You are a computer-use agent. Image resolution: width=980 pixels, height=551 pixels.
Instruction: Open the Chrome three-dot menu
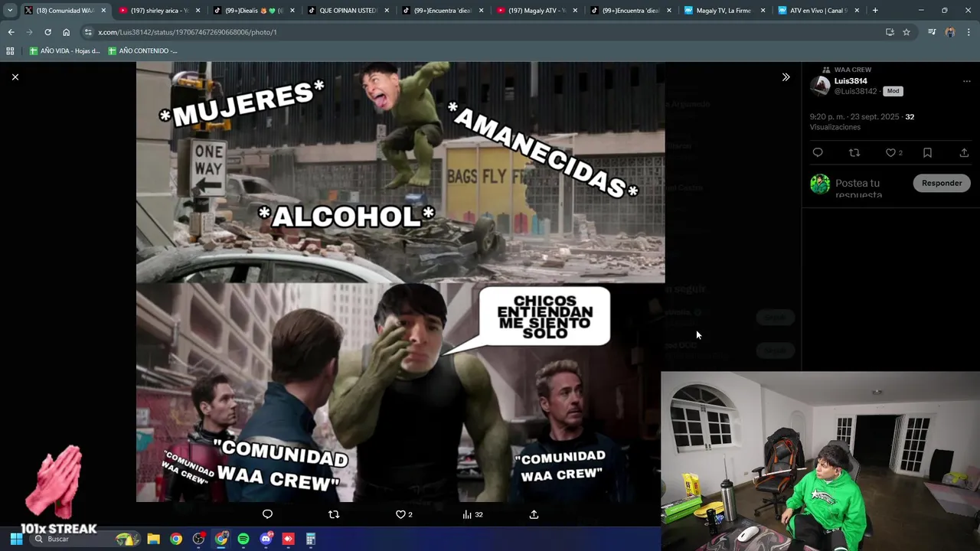coord(969,32)
